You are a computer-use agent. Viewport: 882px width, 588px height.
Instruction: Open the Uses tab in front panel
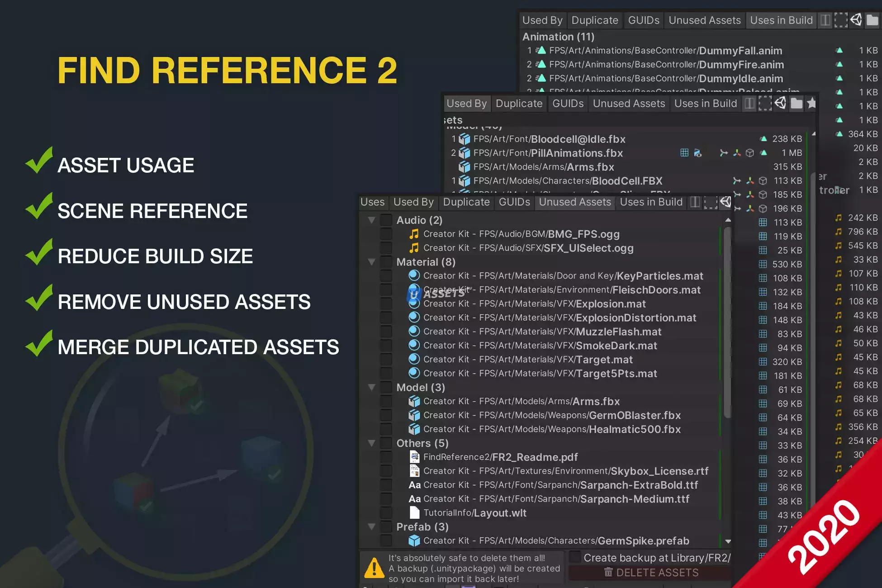pos(372,202)
